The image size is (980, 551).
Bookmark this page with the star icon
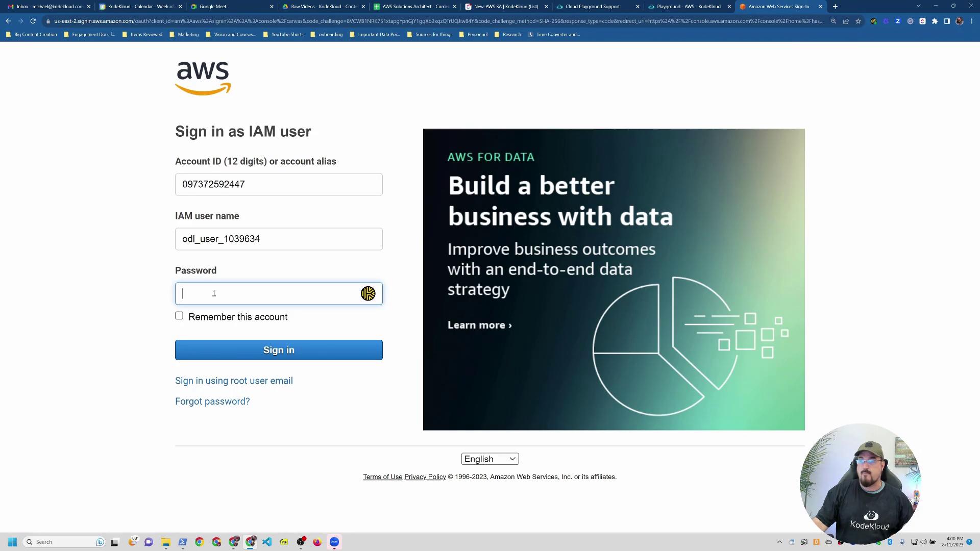coord(858,21)
